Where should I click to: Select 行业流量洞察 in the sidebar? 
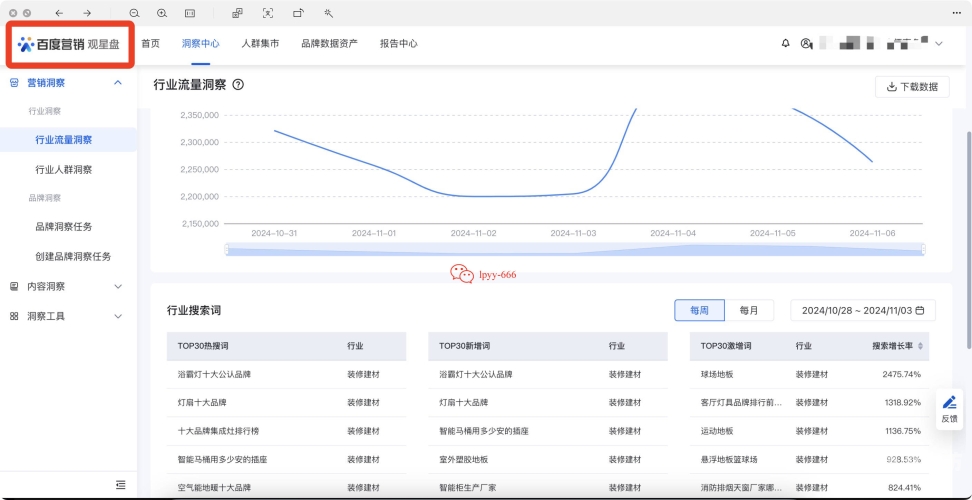click(68, 140)
